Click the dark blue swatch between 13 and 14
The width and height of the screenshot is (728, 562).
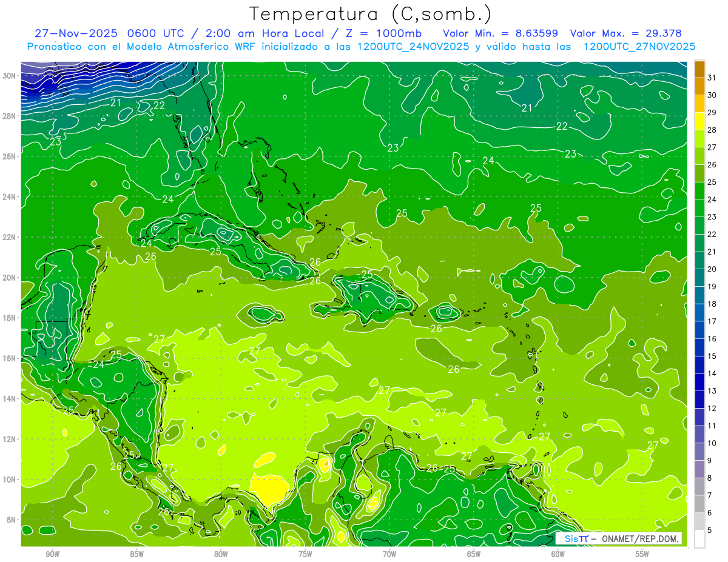click(699, 382)
